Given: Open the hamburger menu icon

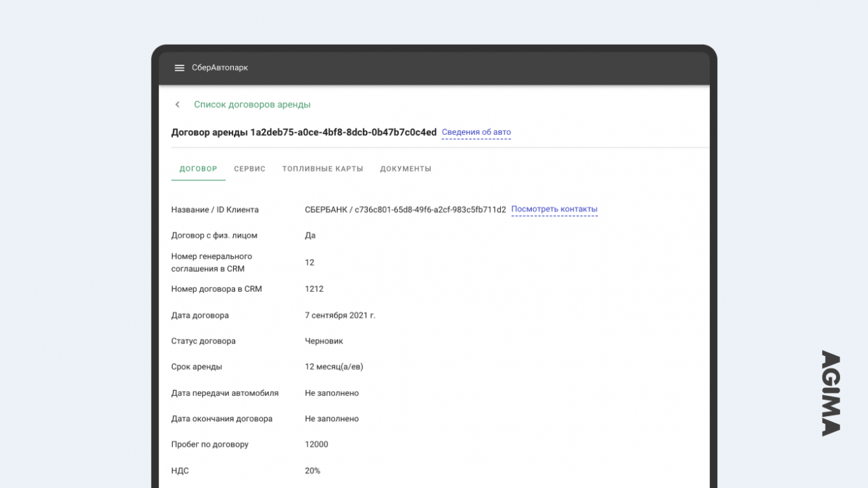Looking at the screenshot, I should pyautogui.click(x=179, y=68).
